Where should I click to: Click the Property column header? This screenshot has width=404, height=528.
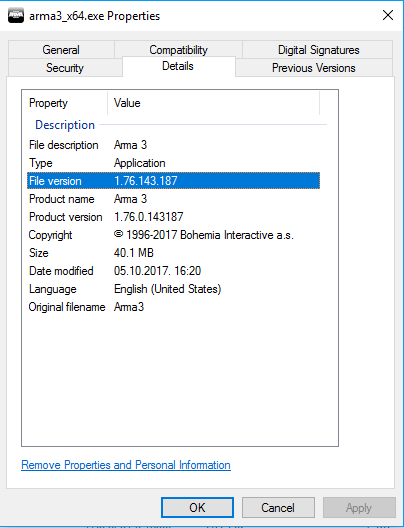pos(65,103)
